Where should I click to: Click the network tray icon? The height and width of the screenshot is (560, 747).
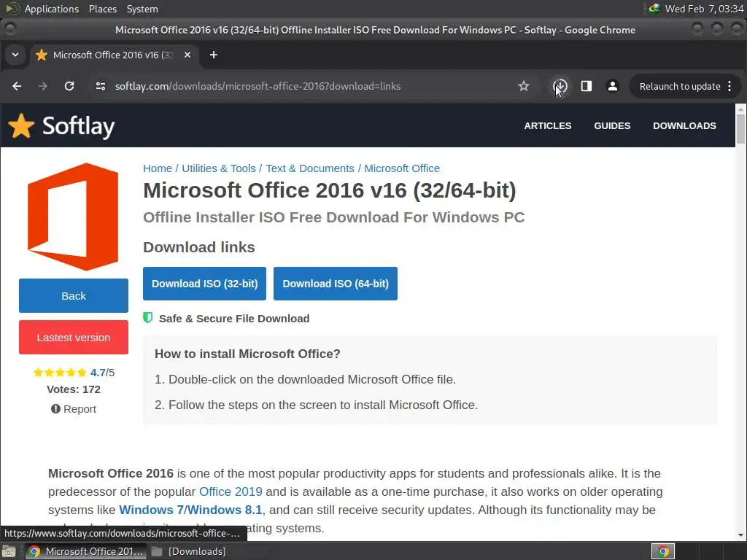654,9
